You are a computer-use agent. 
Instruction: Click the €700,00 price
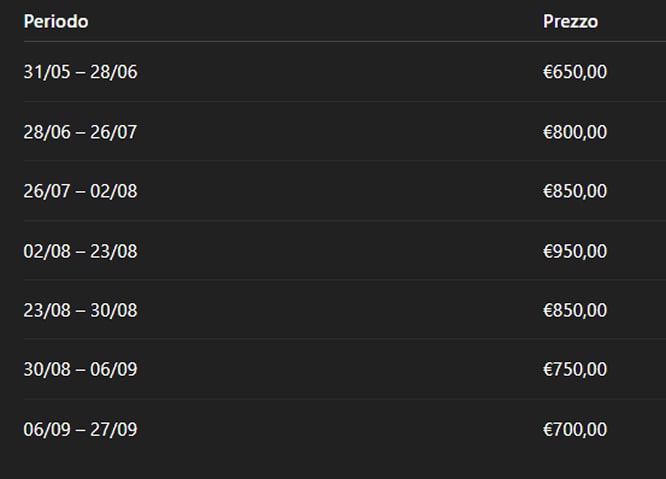[574, 430]
